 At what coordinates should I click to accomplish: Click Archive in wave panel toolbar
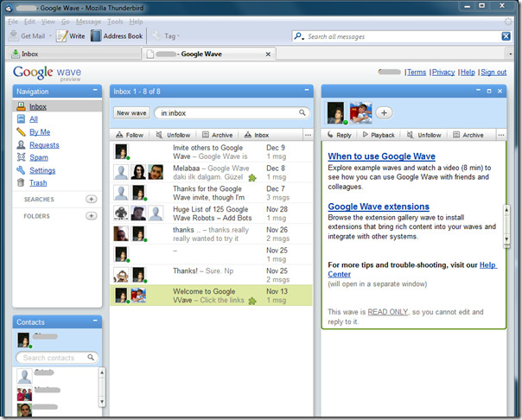click(468, 135)
